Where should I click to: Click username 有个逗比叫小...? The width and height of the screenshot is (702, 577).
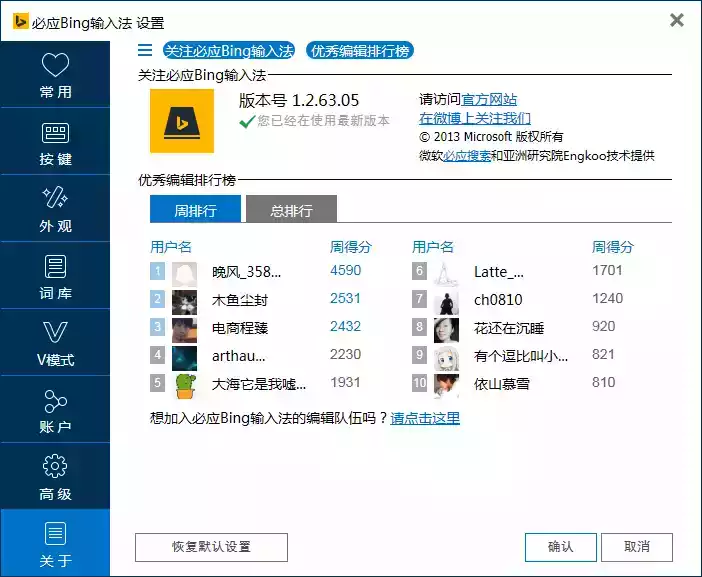pos(521,356)
